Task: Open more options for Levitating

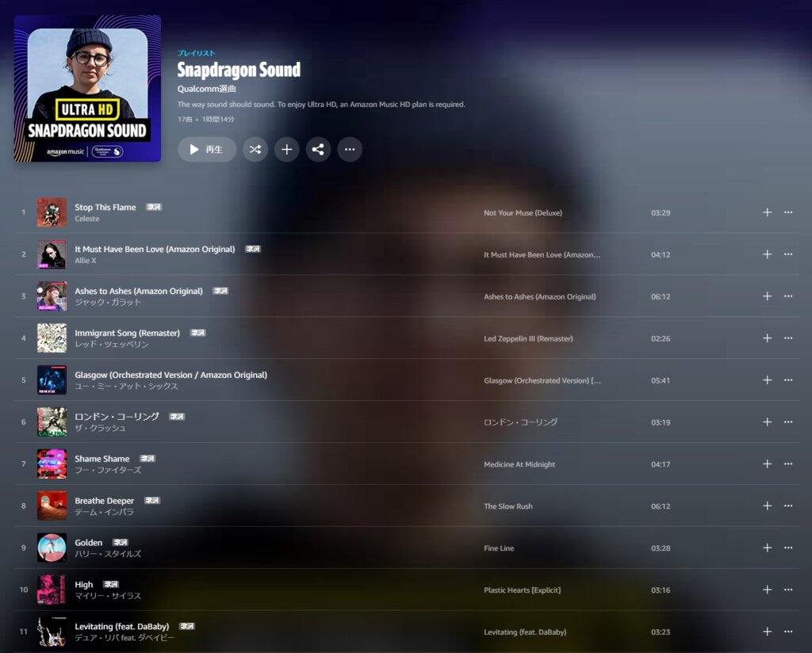Action: (x=788, y=632)
